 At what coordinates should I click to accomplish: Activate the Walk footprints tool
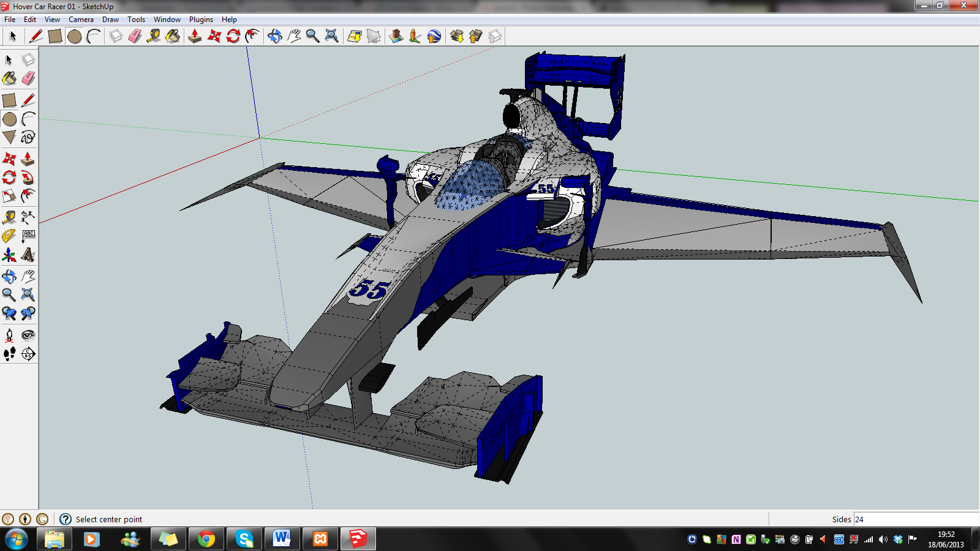tap(9, 354)
